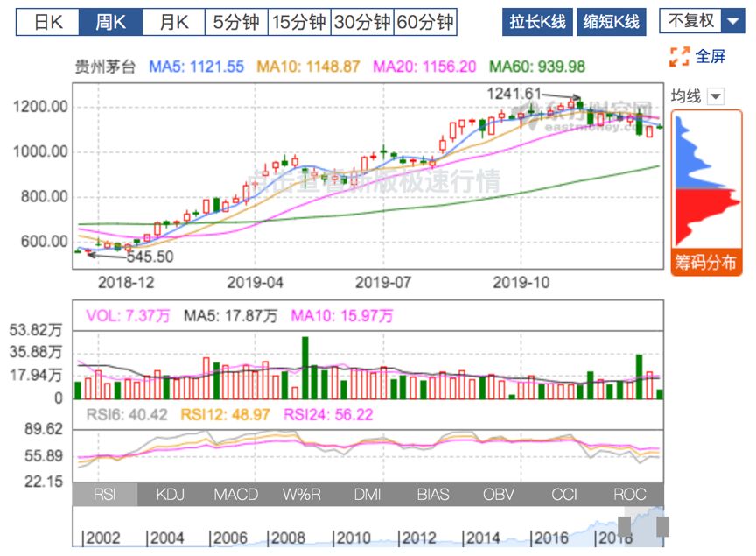Select the 周K weekly chart tab

110,22
